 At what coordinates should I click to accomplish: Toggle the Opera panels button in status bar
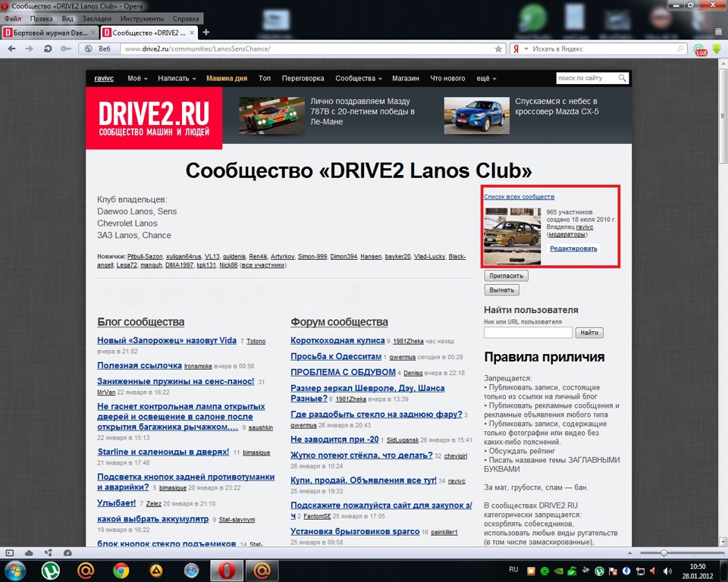click(x=10, y=552)
